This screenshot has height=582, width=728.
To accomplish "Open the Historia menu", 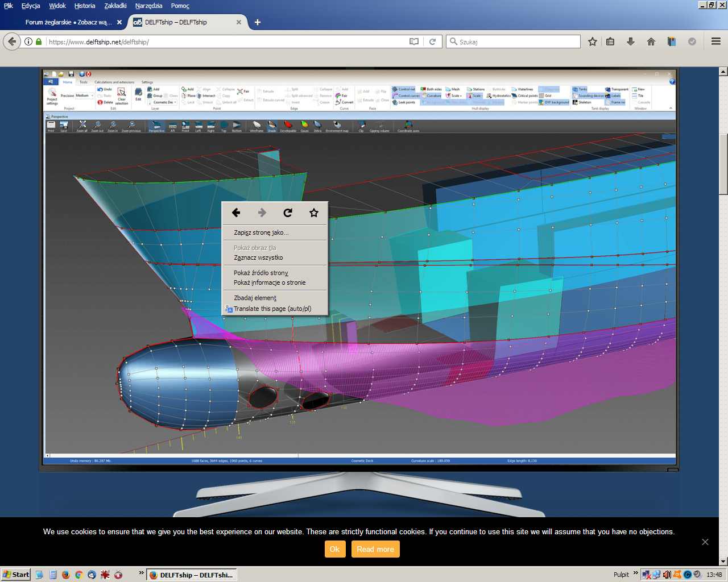I will point(85,6).
